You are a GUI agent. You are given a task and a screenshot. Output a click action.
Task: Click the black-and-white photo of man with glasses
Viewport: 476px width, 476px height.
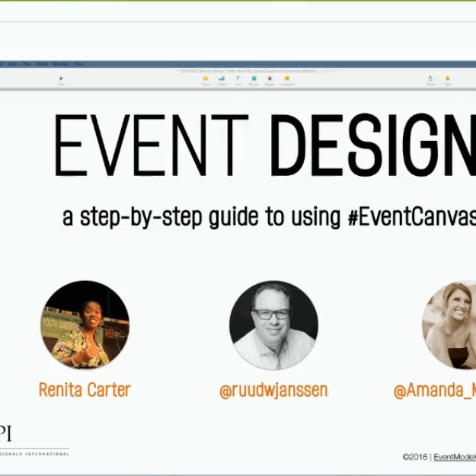274,324
